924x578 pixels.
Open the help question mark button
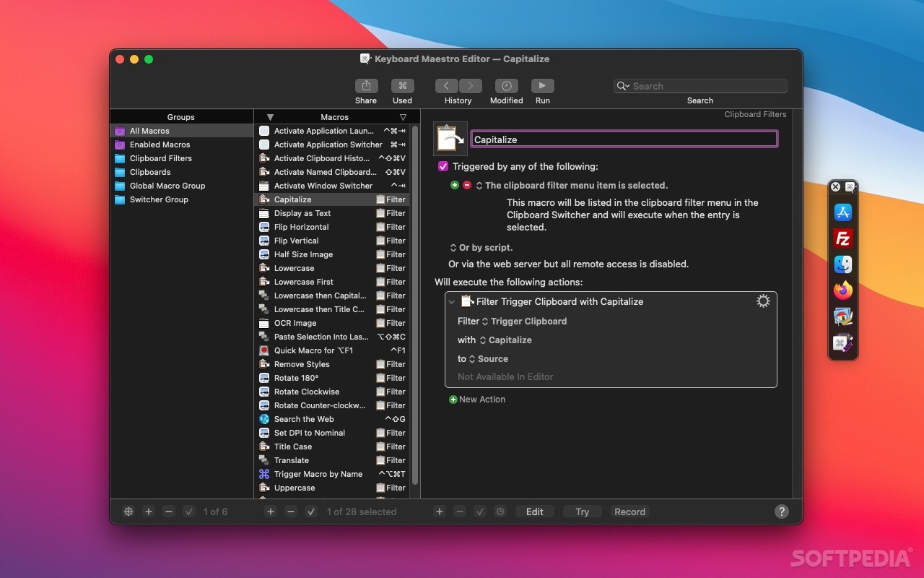coord(782,512)
